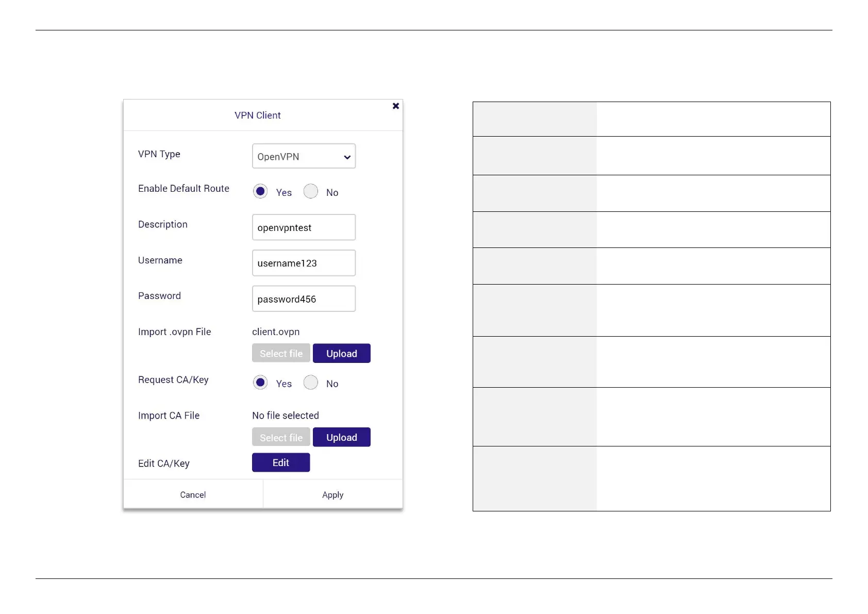Click Select file for Import CA File
This screenshot has height=614, width=868.
click(281, 437)
